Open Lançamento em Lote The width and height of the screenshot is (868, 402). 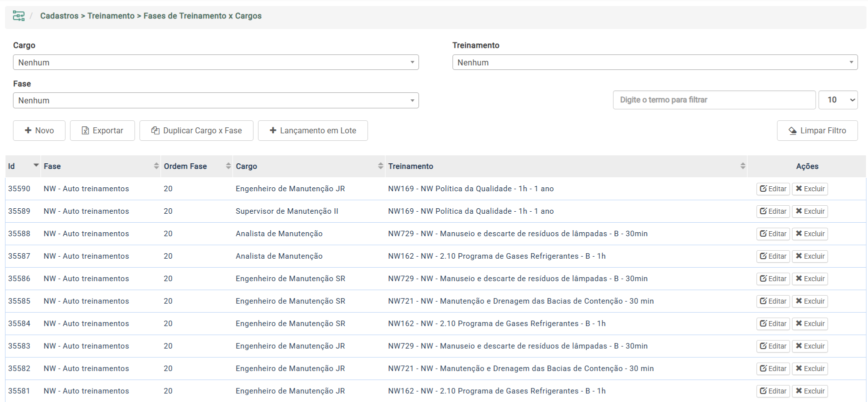pyautogui.click(x=312, y=130)
